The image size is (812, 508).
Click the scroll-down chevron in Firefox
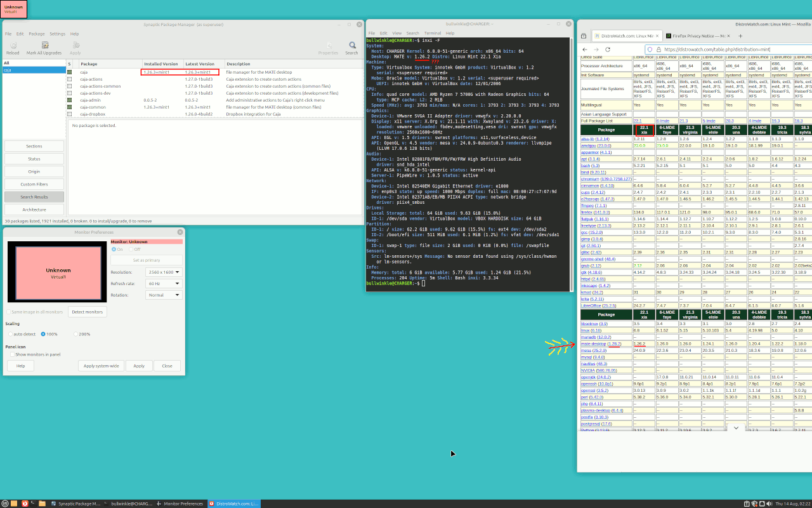(x=735, y=428)
